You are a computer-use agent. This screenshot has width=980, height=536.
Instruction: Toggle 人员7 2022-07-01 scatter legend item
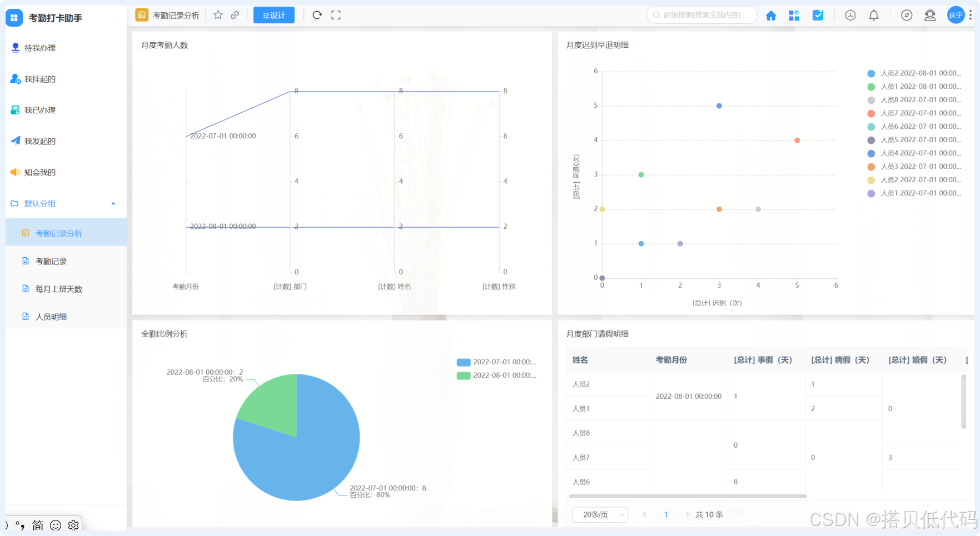(914, 113)
